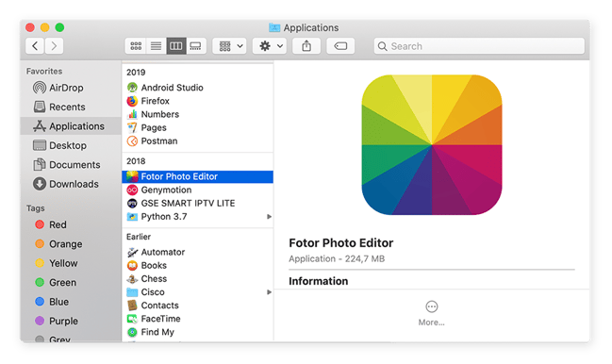Select Chess in the list
The image size is (612, 364).
(x=197, y=278)
